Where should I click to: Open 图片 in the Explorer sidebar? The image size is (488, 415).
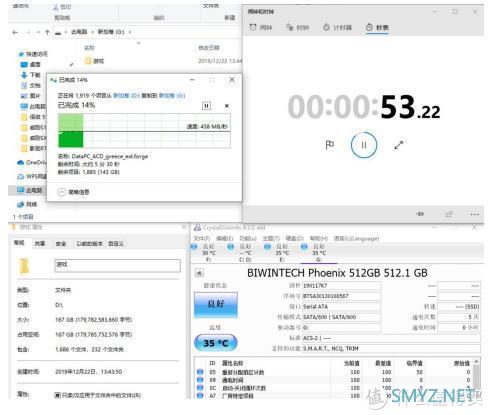31,96
